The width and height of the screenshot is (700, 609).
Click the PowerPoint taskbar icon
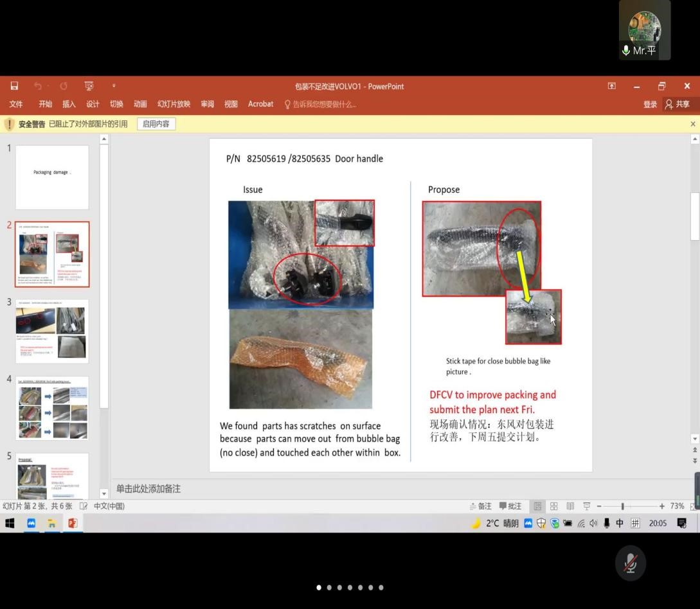[73, 524]
